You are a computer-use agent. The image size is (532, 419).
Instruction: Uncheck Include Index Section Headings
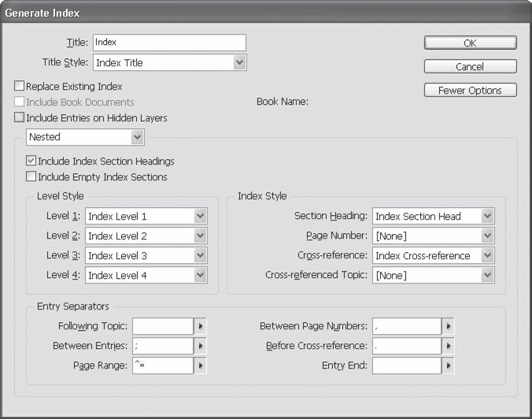pyautogui.click(x=31, y=161)
